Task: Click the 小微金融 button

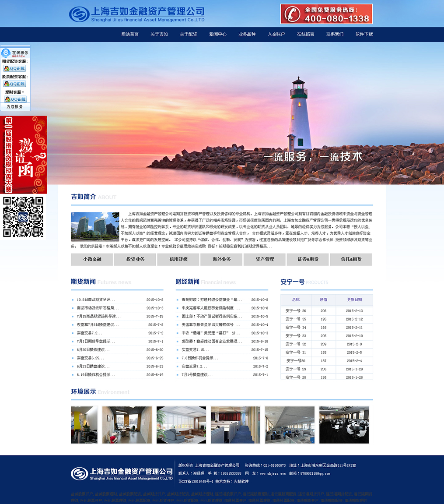Action: 92,259
